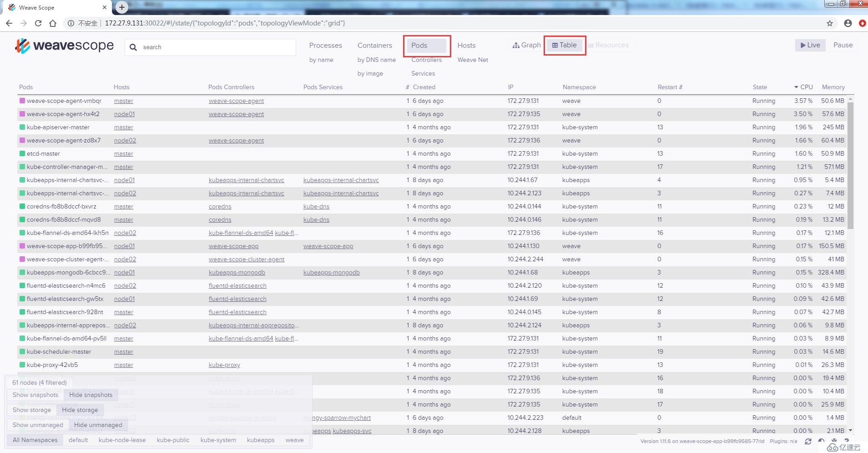The height and width of the screenshot is (453, 868).
Task: Select Show snapshots option
Action: pos(35,395)
